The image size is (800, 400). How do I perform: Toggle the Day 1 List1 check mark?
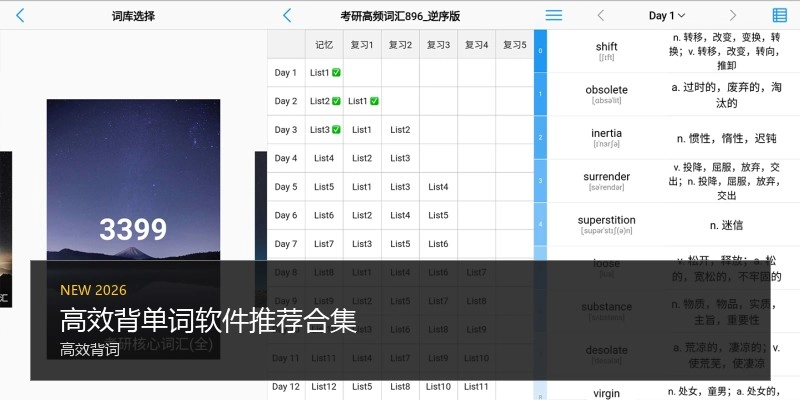click(x=336, y=72)
